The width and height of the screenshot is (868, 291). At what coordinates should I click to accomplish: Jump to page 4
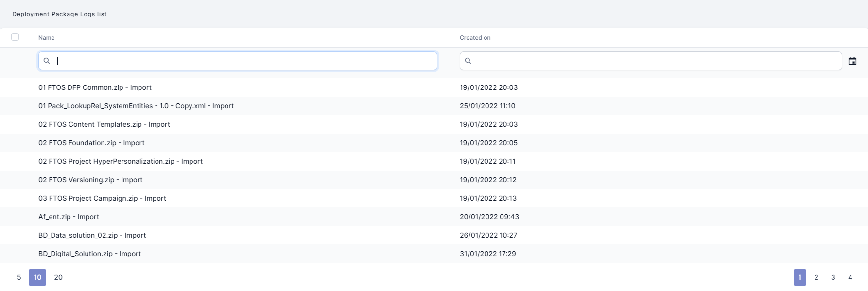(x=850, y=277)
